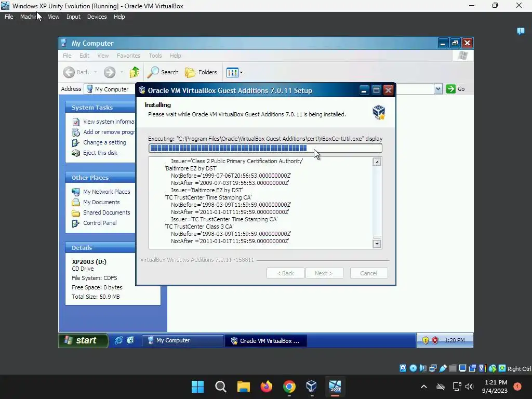Open the VirtualBox Devices menu
Screen dimensions: 532x399
click(x=97, y=17)
